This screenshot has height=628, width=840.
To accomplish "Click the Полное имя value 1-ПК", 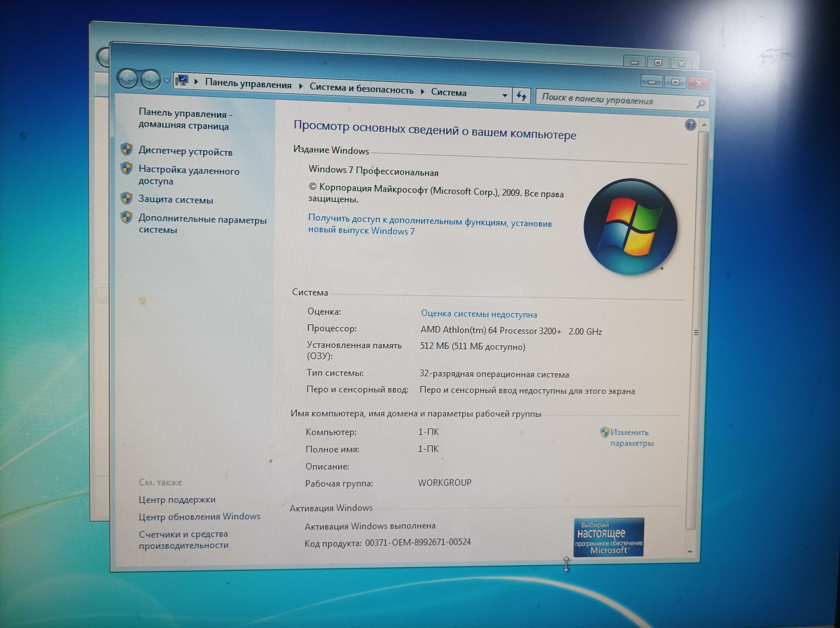I will tap(428, 449).
